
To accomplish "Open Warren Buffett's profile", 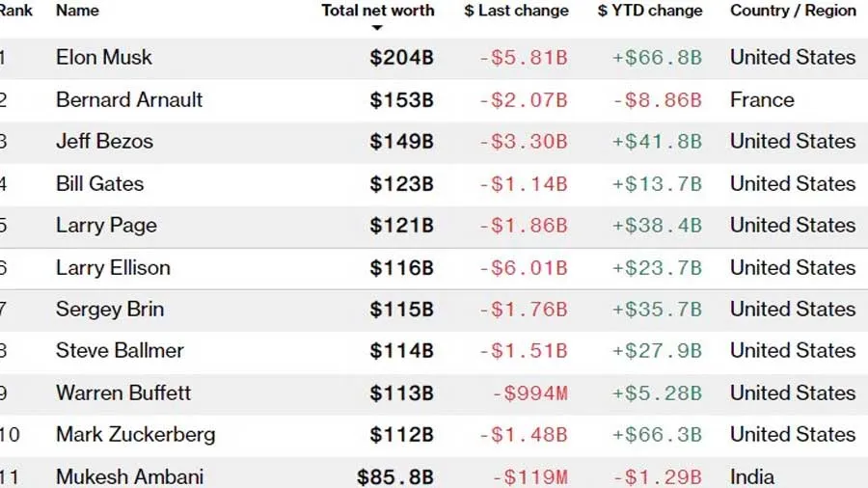I will (123, 393).
